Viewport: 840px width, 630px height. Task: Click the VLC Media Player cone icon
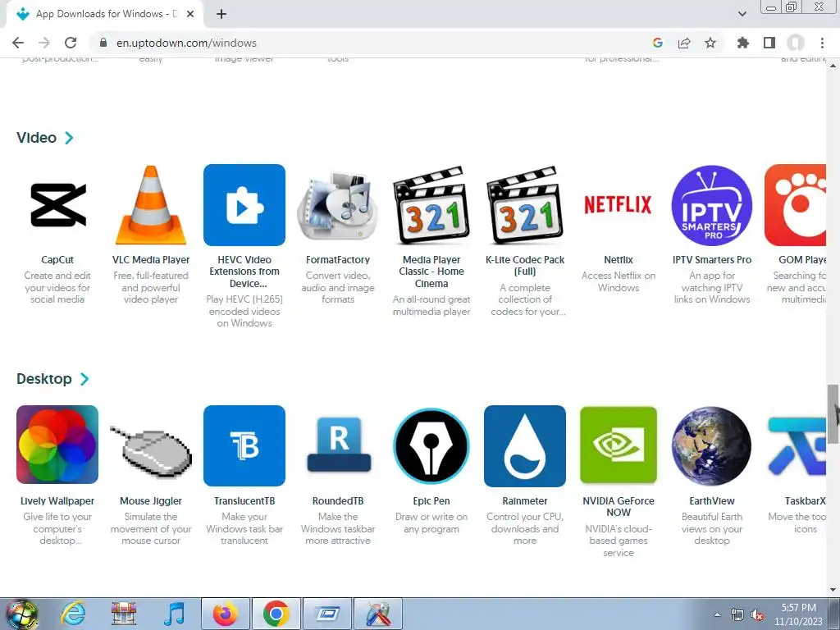[x=151, y=204]
